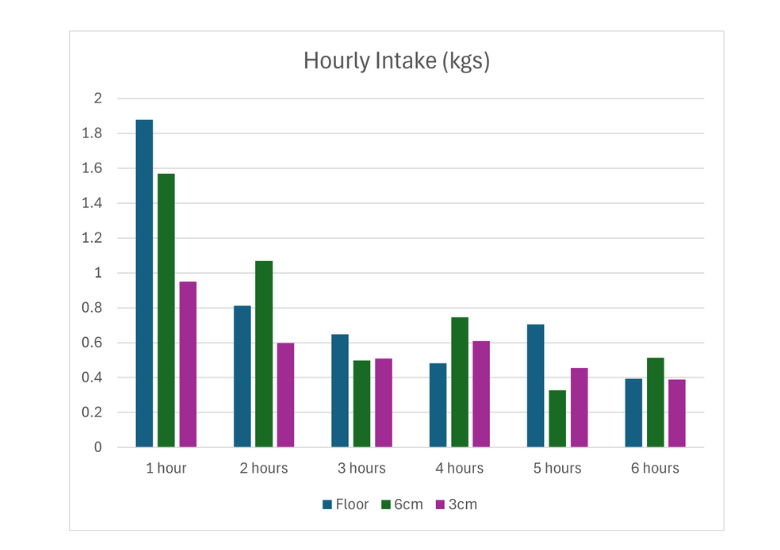The image size is (780, 550).
Task: Select the green 6cm bar at 1 hour
Action: coord(166,310)
